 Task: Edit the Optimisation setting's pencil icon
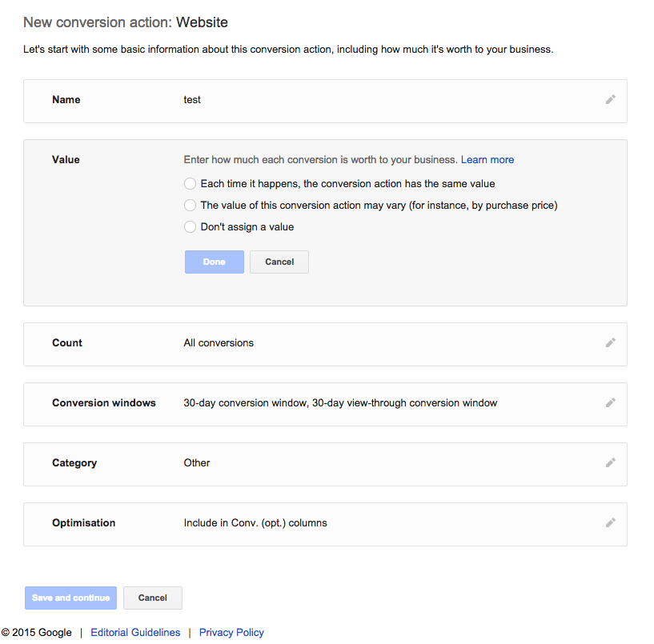click(610, 523)
